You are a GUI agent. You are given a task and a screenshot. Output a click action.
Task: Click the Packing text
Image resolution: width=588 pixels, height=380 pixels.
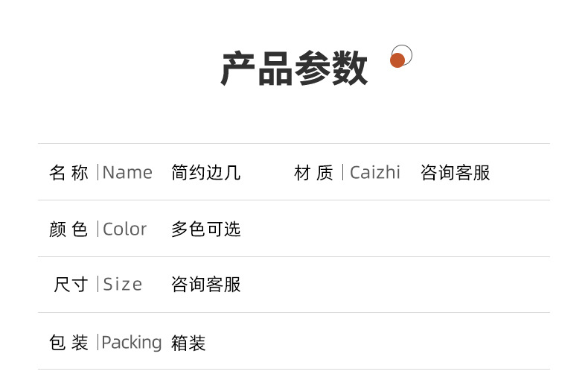[x=132, y=343]
